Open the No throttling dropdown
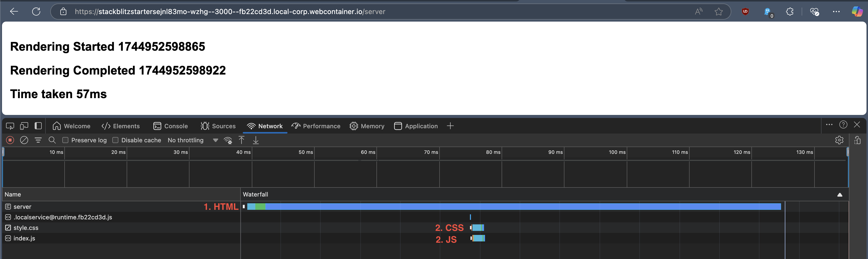The image size is (868, 259). click(193, 140)
